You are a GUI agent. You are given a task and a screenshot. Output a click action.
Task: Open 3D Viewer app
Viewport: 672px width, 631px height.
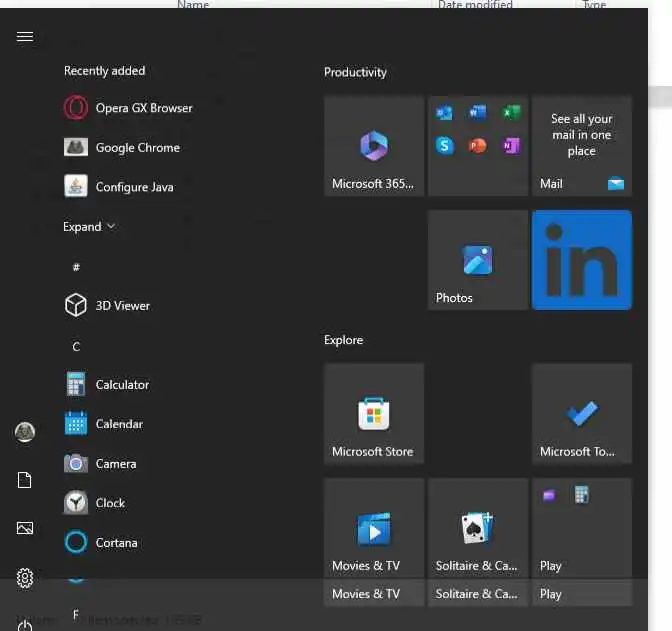(107, 306)
